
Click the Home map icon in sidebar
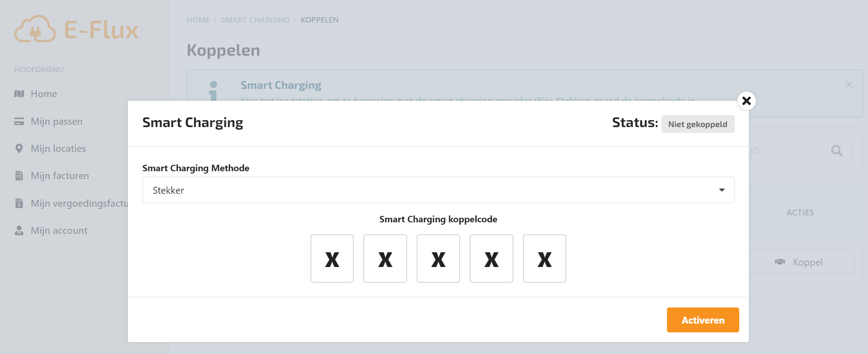coord(19,94)
